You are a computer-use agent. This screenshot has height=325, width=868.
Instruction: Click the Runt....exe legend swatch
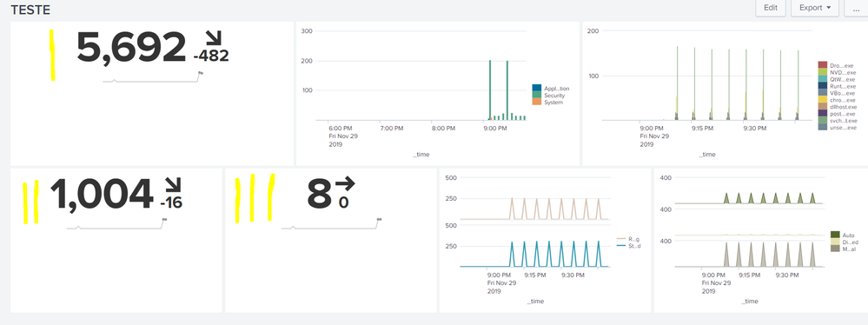pyautogui.click(x=823, y=86)
